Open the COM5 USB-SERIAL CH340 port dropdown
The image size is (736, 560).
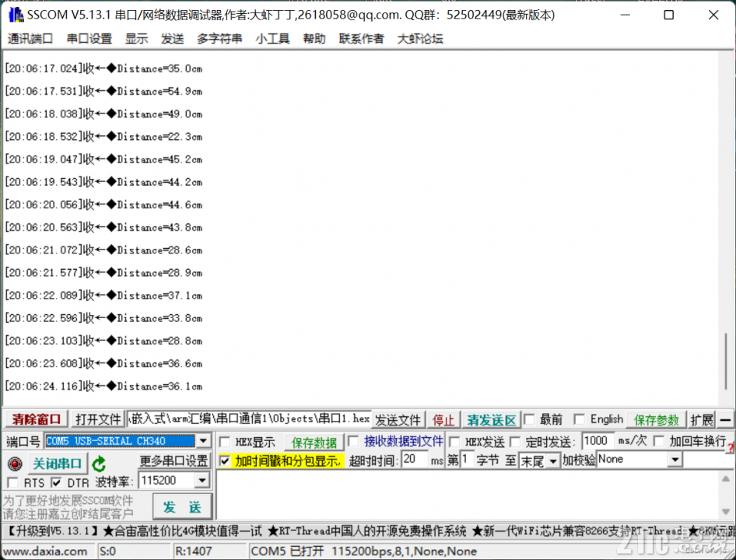203,441
